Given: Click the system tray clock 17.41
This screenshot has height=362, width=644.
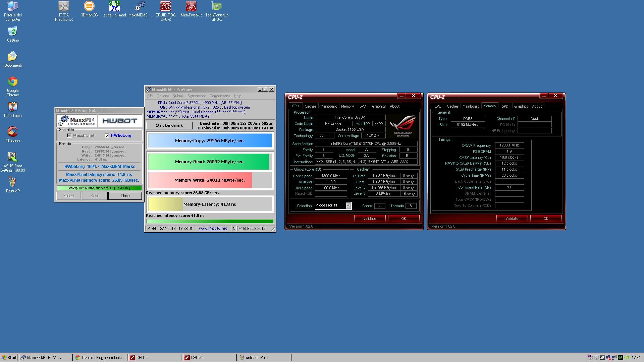Looking at the screenshot, I should pyautogui.click(x=636, y=358).
